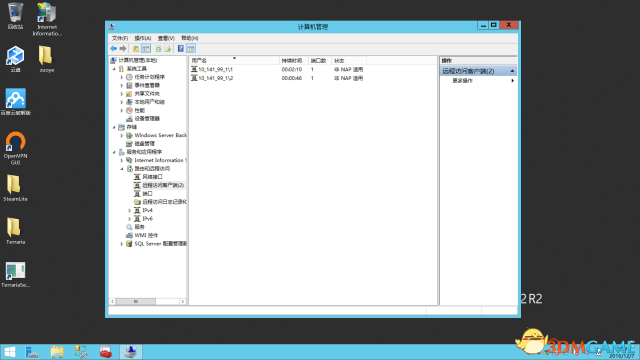
Task: Go up one level with the folder icon
Action: coord(136,49)
